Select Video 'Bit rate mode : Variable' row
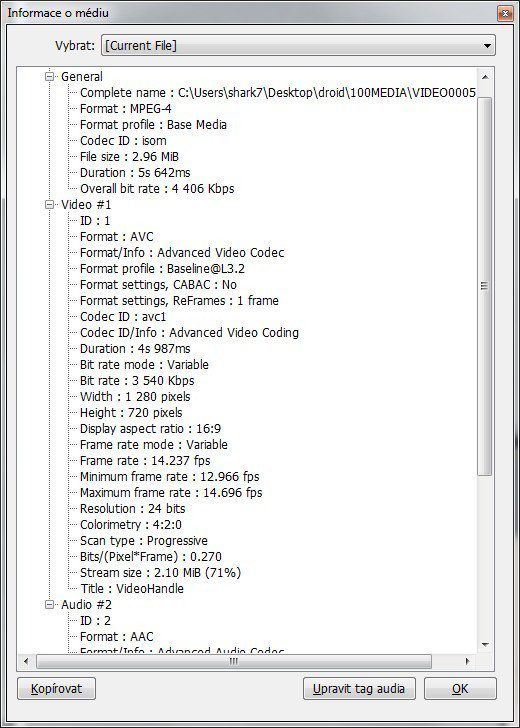Viewport: 520px width, 728px height. click(x=144, y=365)
